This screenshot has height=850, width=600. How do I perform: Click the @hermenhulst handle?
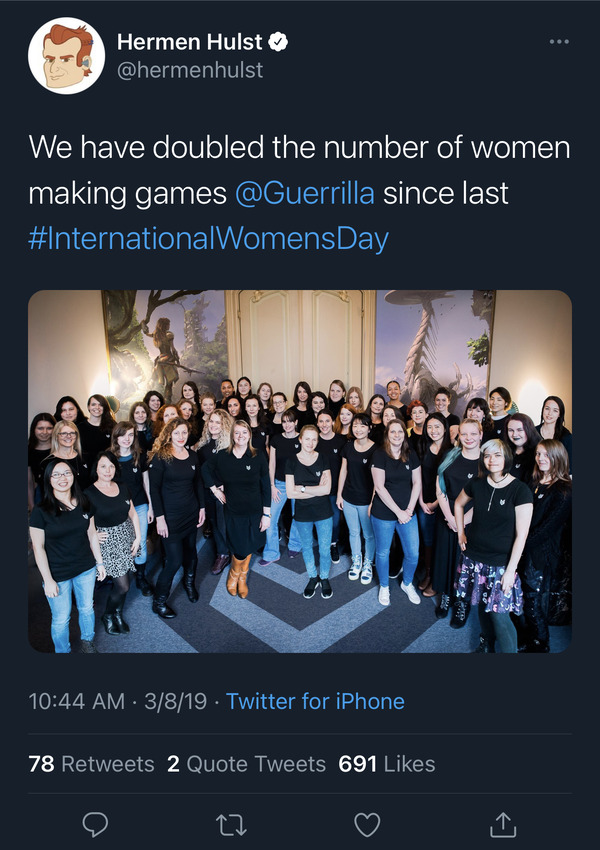click(x=190, y=70)
